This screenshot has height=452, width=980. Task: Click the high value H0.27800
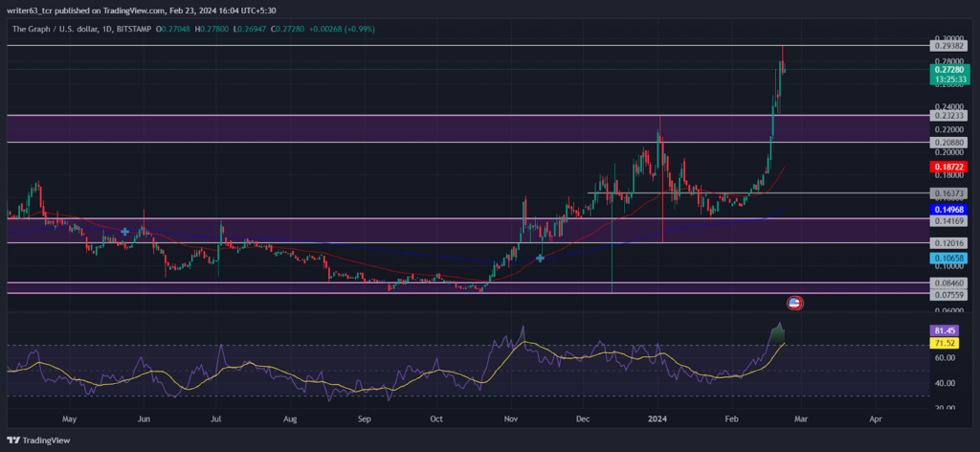coord(213,29)
